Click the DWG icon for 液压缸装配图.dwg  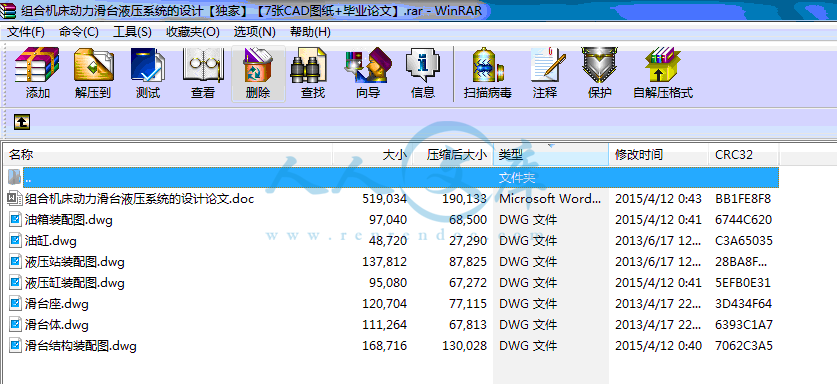(15, 283)
